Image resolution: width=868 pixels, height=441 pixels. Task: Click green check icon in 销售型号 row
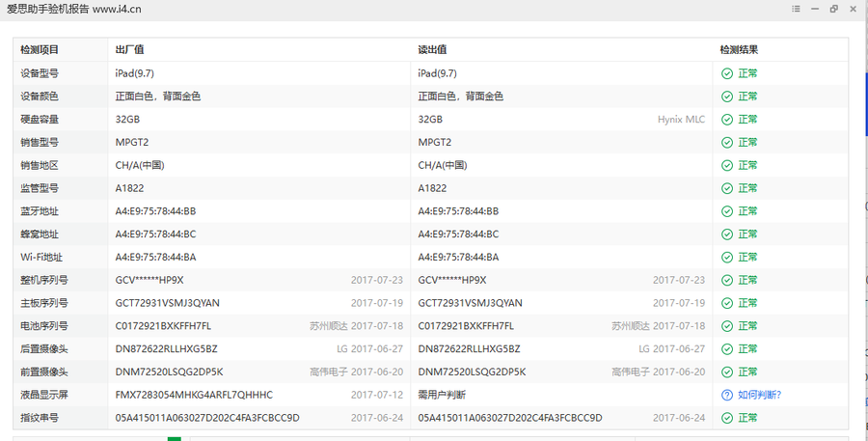727,143
